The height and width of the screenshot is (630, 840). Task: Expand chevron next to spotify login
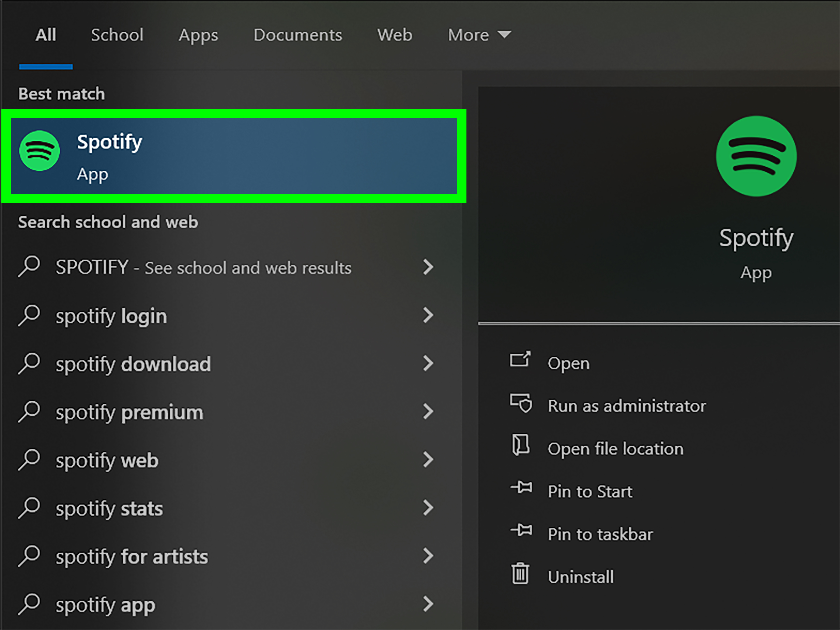coord(428,315)
